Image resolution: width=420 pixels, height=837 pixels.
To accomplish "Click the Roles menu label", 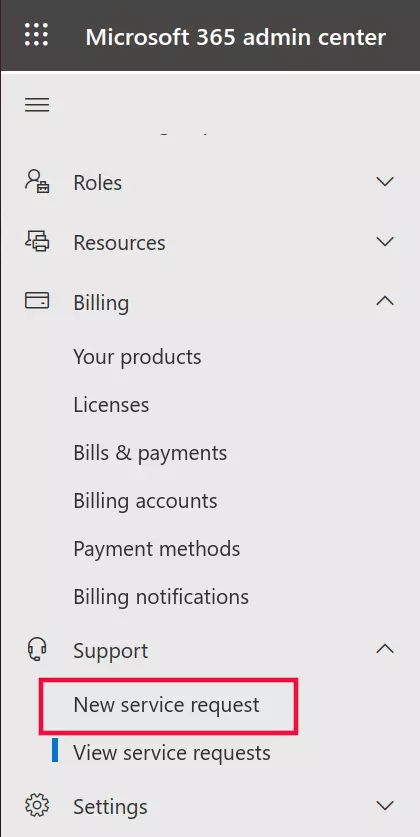I will (x=98, y=183).
